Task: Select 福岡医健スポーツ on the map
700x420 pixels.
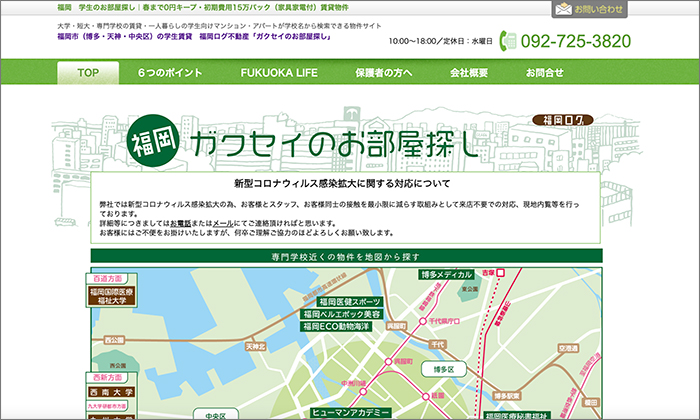Action: click(x=350, y=302)
